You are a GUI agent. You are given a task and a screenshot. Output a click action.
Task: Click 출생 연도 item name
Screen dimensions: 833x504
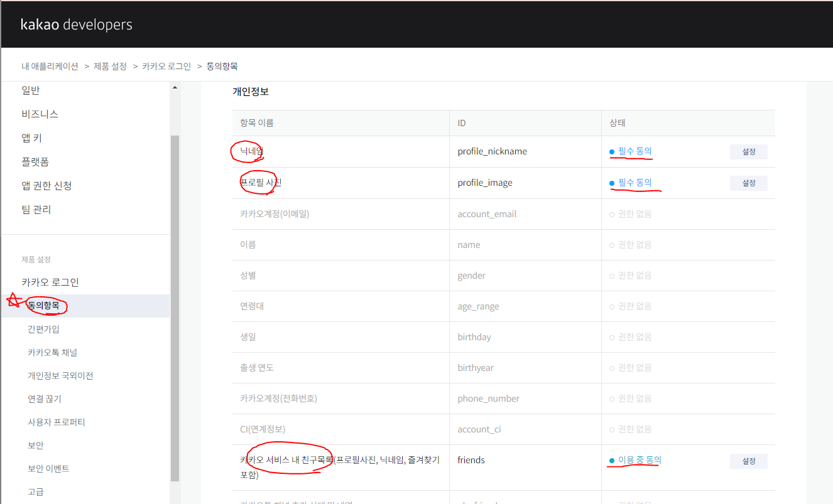[x=257, y=368]
